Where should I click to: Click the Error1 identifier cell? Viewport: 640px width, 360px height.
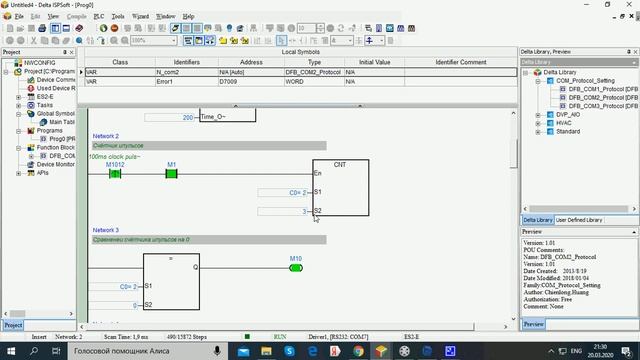(x=187, y=82)
